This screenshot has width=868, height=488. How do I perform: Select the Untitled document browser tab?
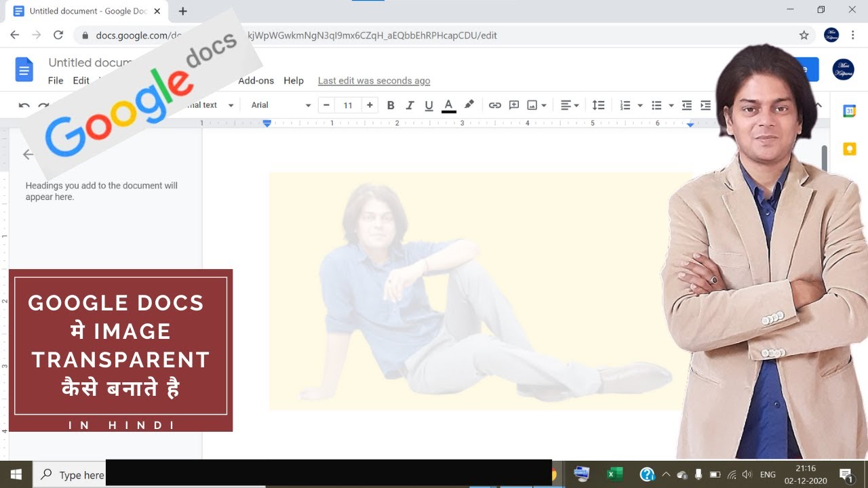point(88,12)
